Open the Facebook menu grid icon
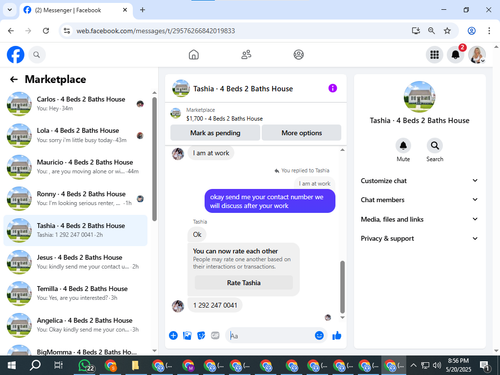 click(x=434, y=55)
